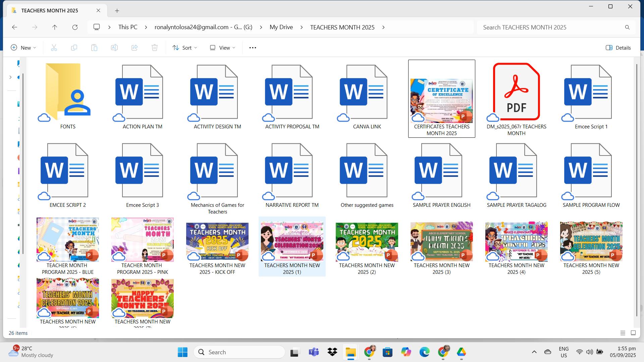The width and height of the screenshot is (644, 362).
Task: Toggle the Details pane button
Action: coord(618,48)
